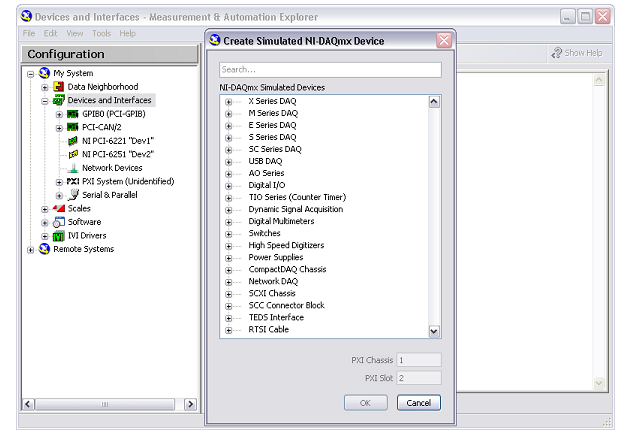This screenshot has height=431, width=618.
Task: Select Digital Multimeters
Action: pos(281,221)
